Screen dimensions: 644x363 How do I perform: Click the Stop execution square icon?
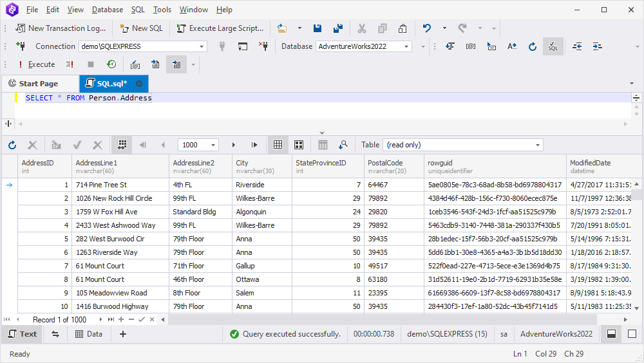91,64
